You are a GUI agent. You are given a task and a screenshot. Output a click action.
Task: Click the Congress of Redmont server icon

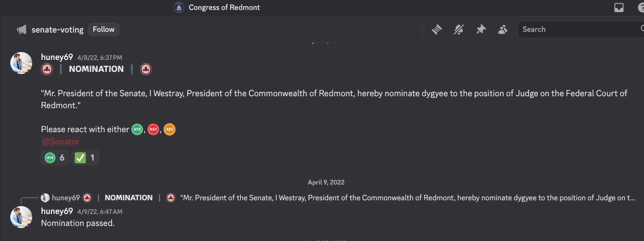179,8
